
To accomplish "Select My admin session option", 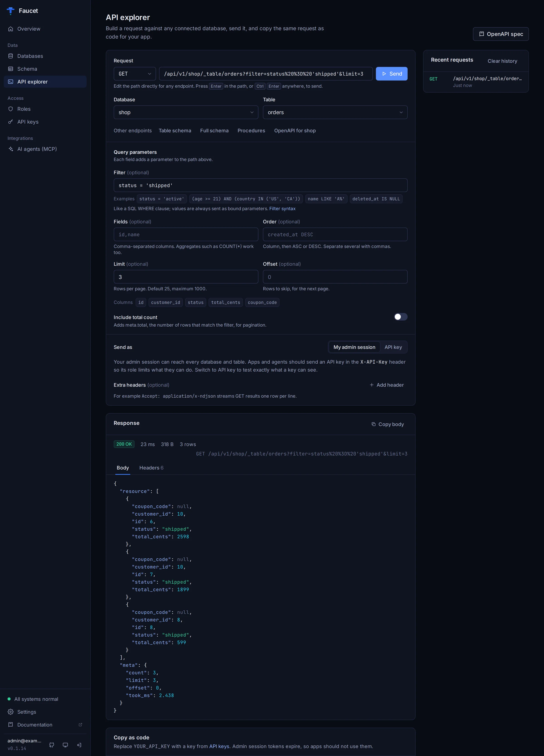I will [x=354, y=347].
